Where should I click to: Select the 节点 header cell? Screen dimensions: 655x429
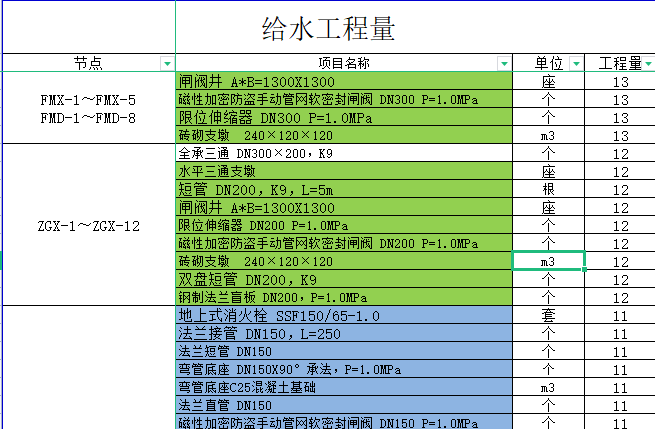click(x=89, y=63)
